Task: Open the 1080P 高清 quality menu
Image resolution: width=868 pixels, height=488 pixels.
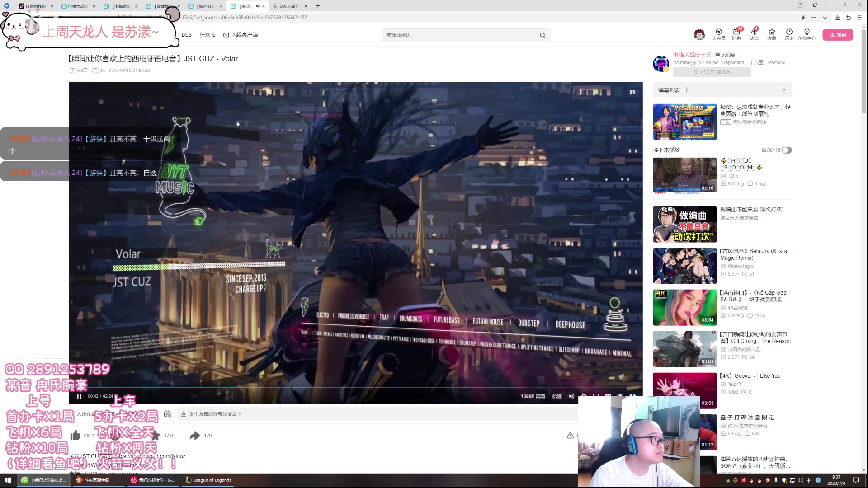Action: tap(533, 396)
